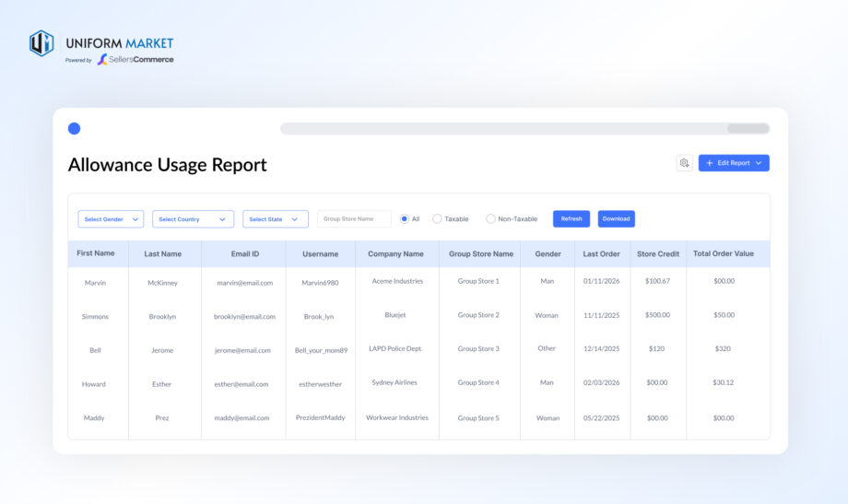The image size is (848, 504).
Task: Open the Select State dropdown
Action: tap(276, 219)
